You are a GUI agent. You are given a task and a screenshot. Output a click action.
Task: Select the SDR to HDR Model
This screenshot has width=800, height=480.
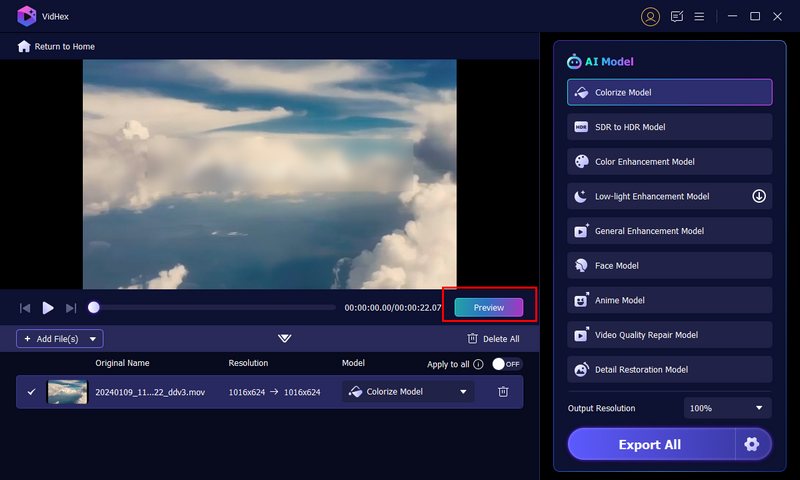point(669,127)
